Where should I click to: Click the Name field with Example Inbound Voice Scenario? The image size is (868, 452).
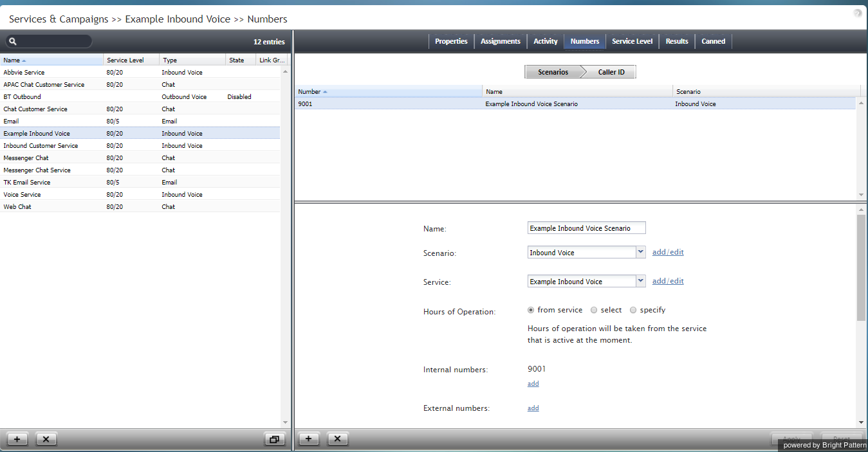pos(586,228)
